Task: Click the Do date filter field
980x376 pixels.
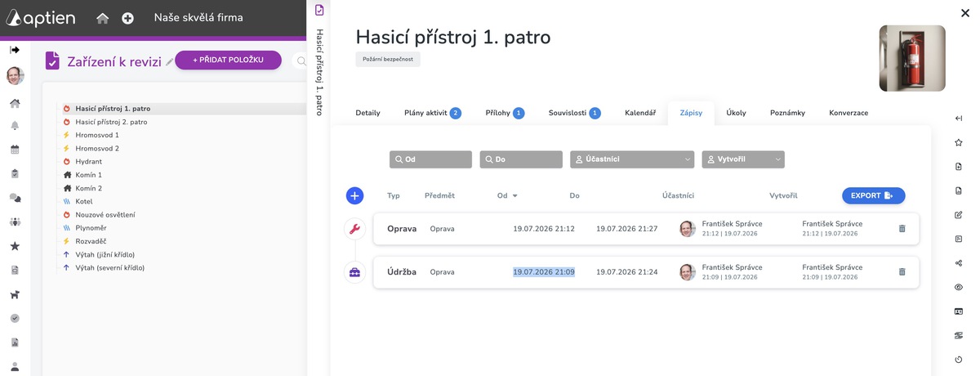Action: pyautogui.click(x=521, y=159)
